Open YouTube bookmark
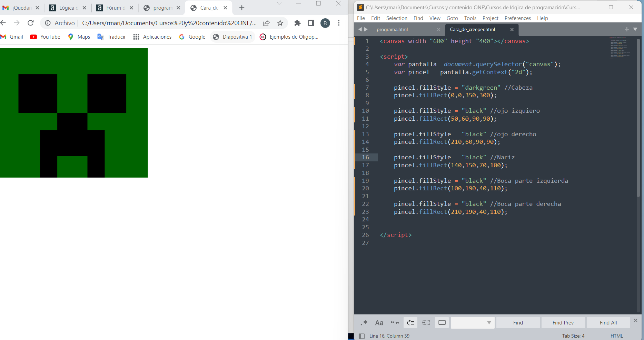The width and height of the screenshot is (644, 340). coord(45,37)
